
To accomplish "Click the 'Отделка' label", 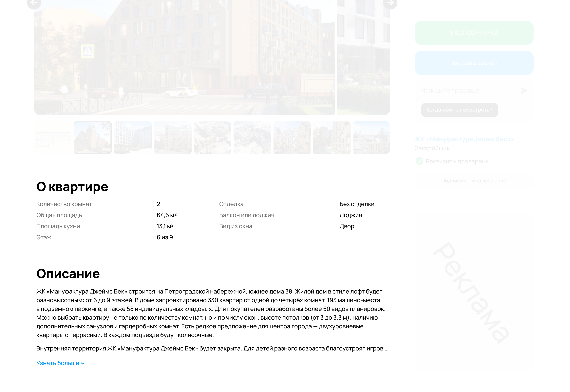I will click(x=231, y=204).
